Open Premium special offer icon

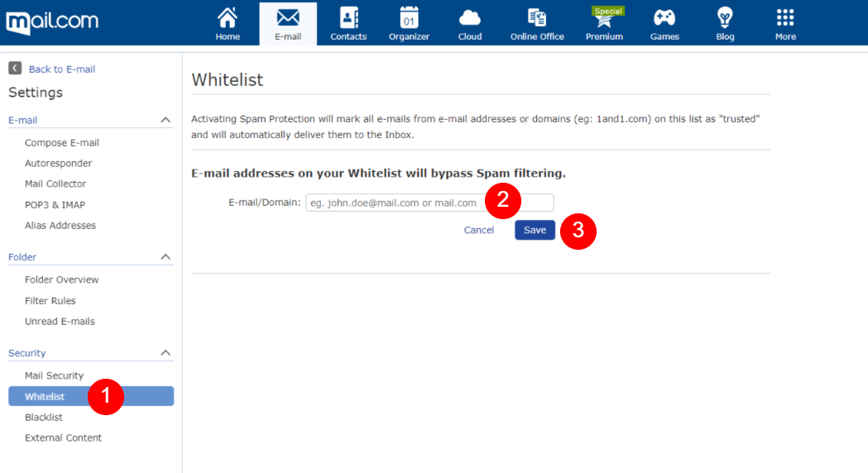tap(604, 18)
